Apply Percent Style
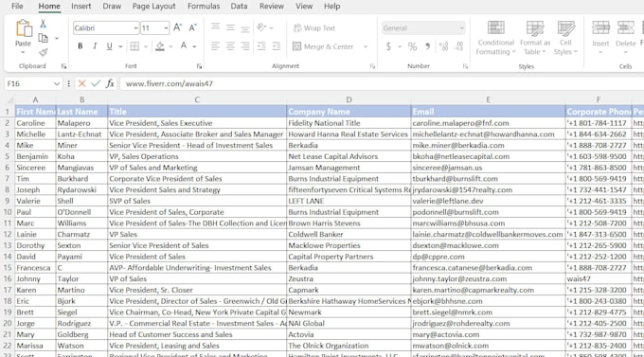The width and height of the screenshot is (644, 357). click(x=412, y=46)
